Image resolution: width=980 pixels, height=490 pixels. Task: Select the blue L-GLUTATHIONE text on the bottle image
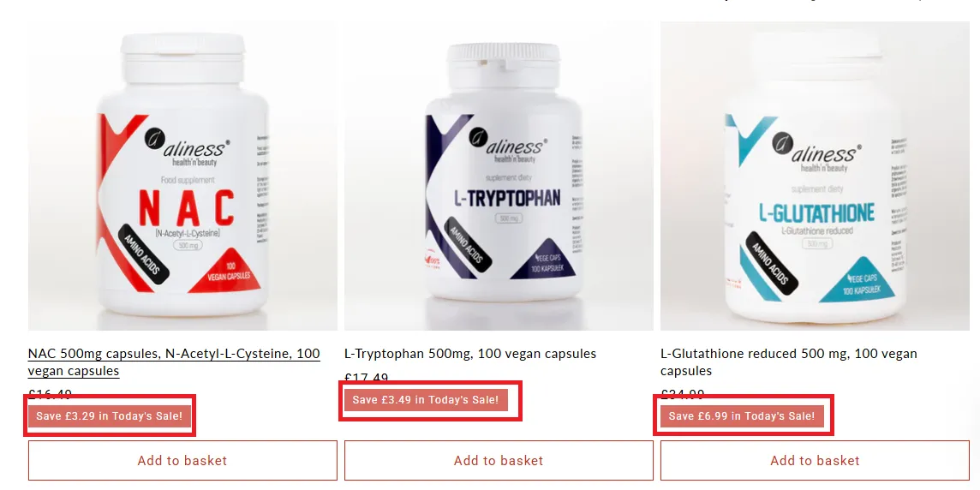pos(817,213)
